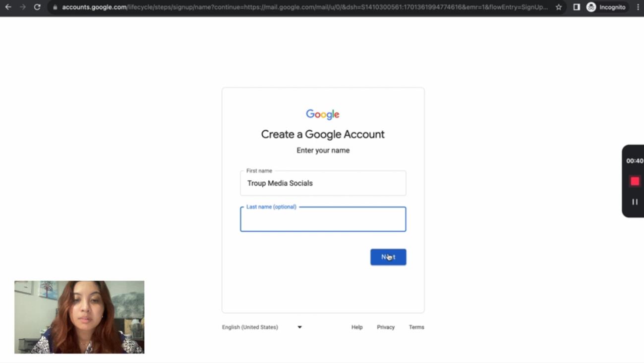
Task: Pause the screen recording
Action: tap(635, 202)
